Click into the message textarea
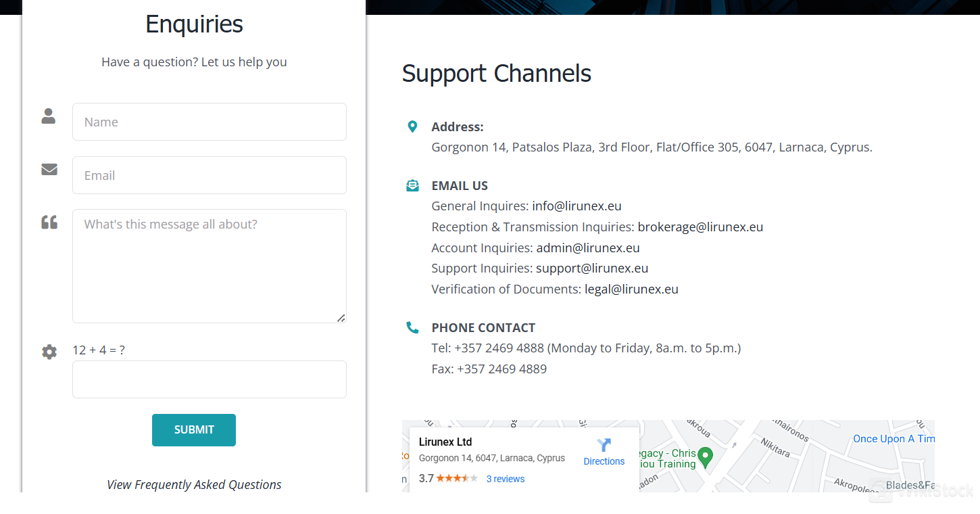The height and width of the screenshot is (514, 980). 210,266
